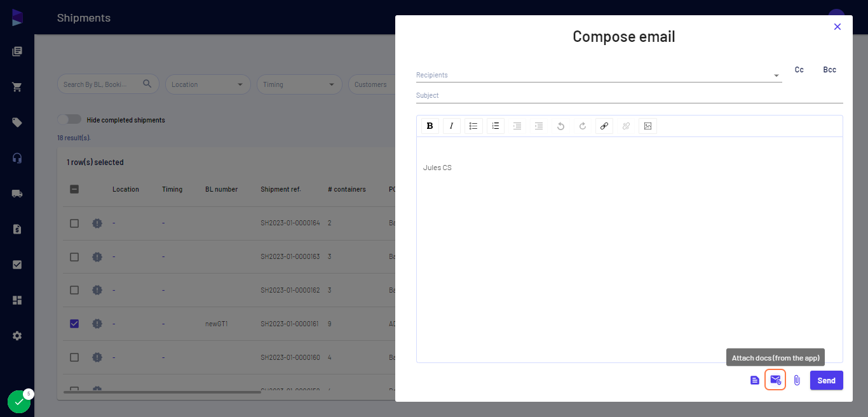Open the shopping cart section in the sidebar

pos(17,87)
